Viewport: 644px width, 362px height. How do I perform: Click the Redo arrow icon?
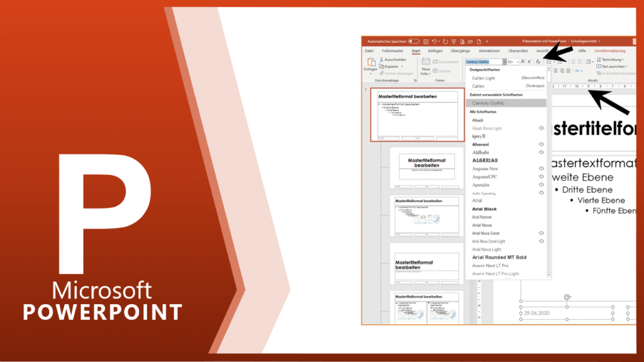click(445, 42)
